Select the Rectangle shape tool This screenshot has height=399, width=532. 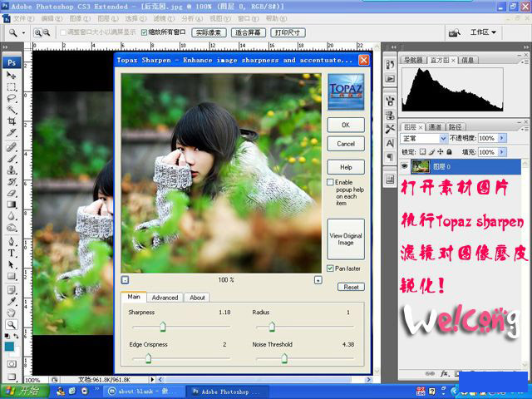[11, 276]
